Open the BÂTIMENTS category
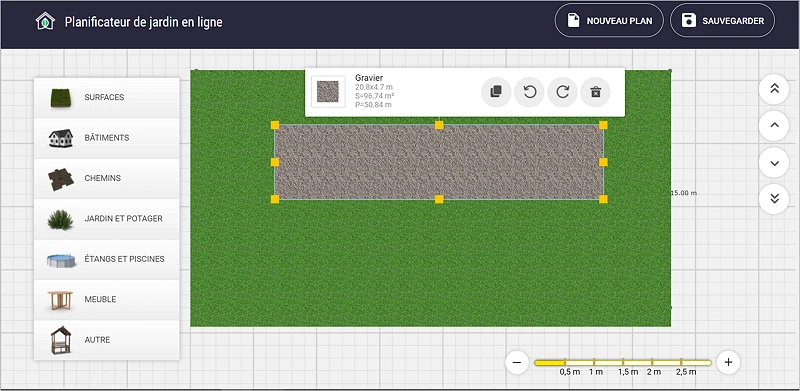The height and width of the screenshot is (391, 800). click(107, 138)
